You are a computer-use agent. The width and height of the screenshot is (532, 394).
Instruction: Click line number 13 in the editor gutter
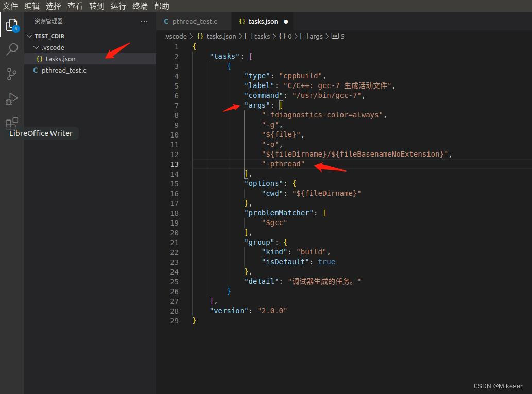click(x=175, y=164)
